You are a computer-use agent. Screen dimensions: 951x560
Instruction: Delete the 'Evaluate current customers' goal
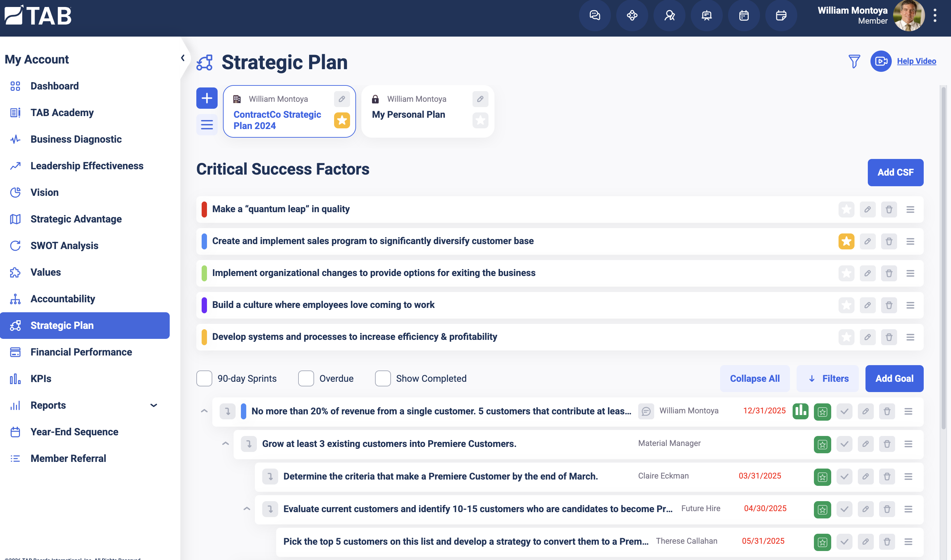887,509
